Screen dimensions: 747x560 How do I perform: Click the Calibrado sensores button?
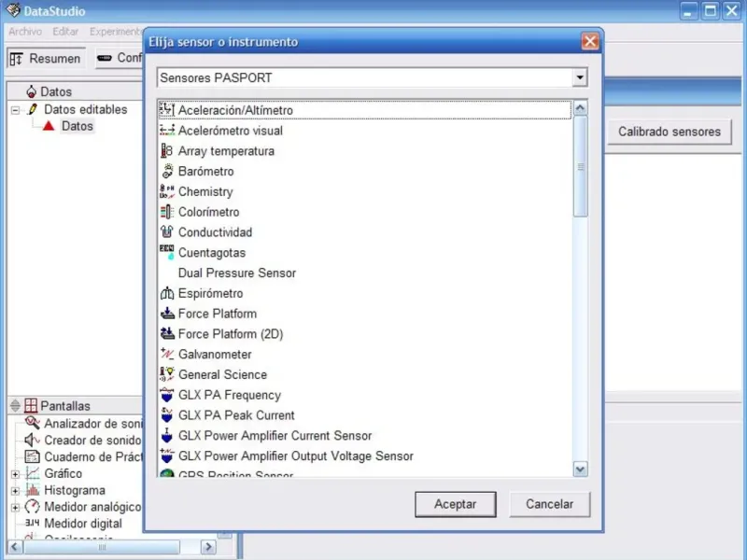click(669, 132)
